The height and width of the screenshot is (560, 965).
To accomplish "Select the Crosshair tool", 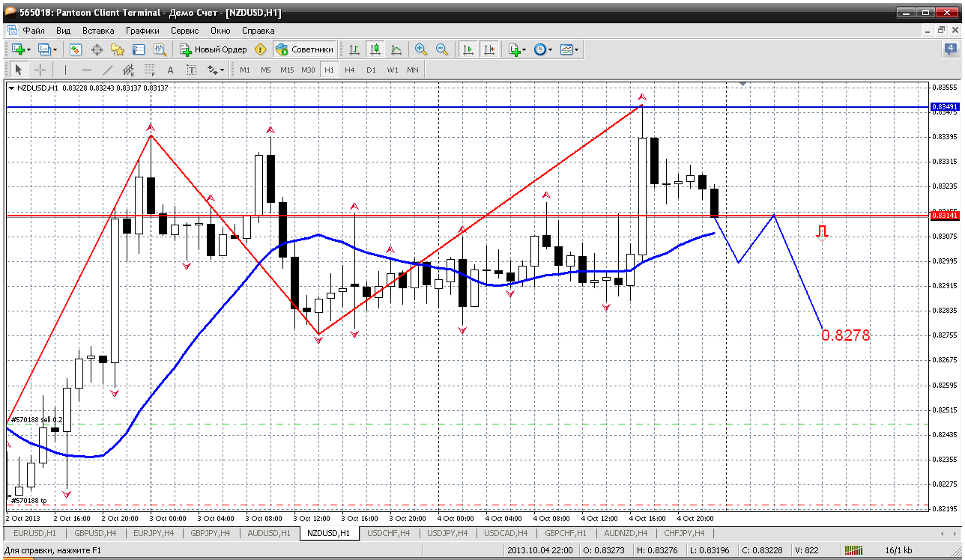I will (x=40, y=70).
